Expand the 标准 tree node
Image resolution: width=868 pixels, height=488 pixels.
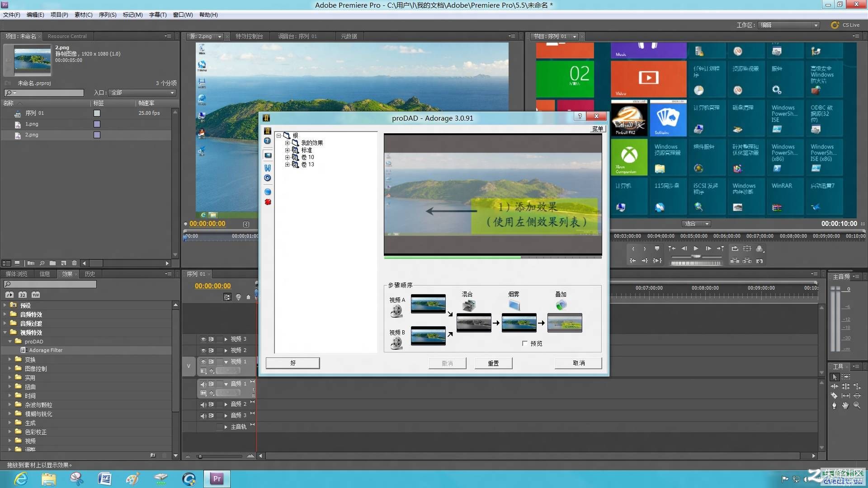287,150
